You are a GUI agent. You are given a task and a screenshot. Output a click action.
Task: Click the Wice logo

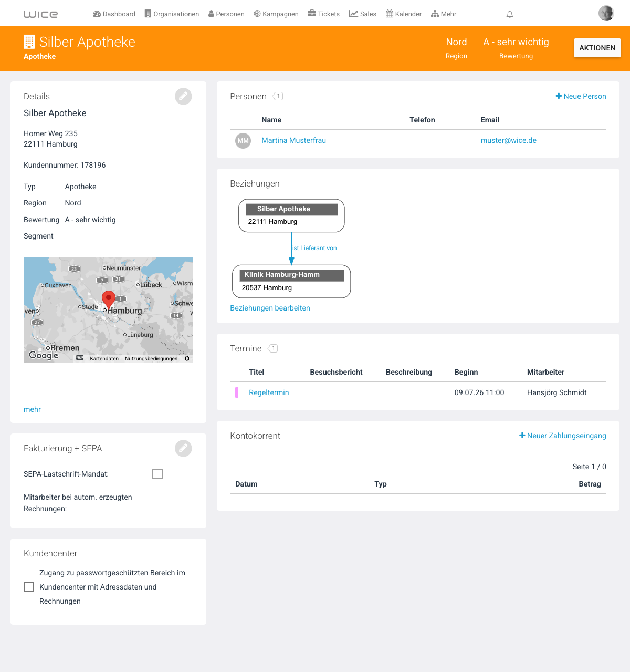(x=40, y=14)
